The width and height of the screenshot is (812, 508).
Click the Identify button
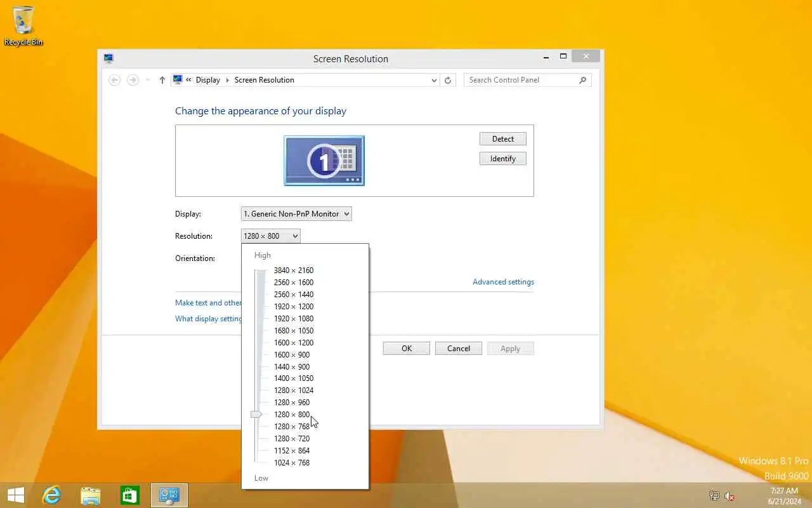click(x=503, y=159)
